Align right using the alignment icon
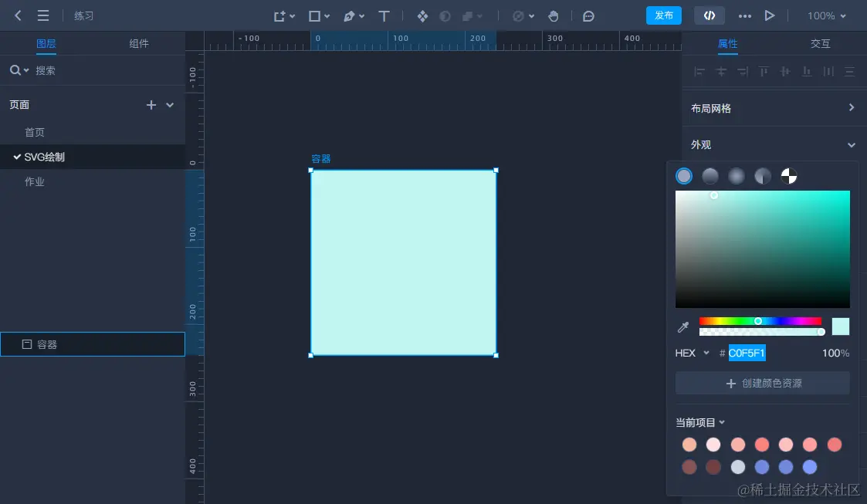 (743, 71)
